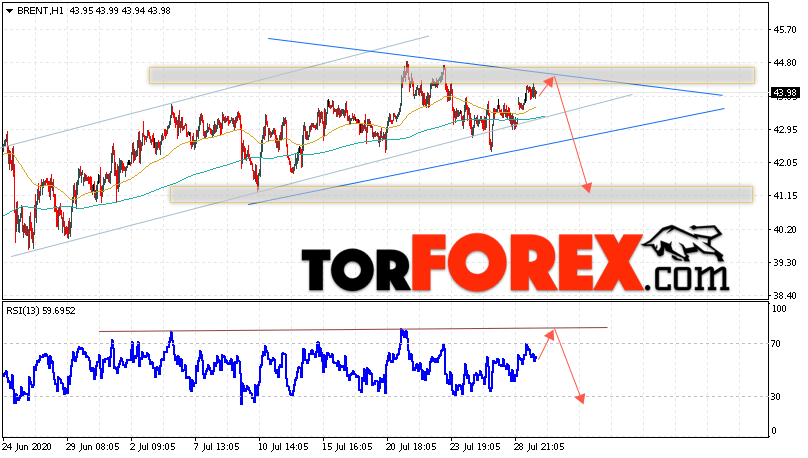
Task: Click the RSI(13) 59.6952 indicator label
Action: pos(41,311)
